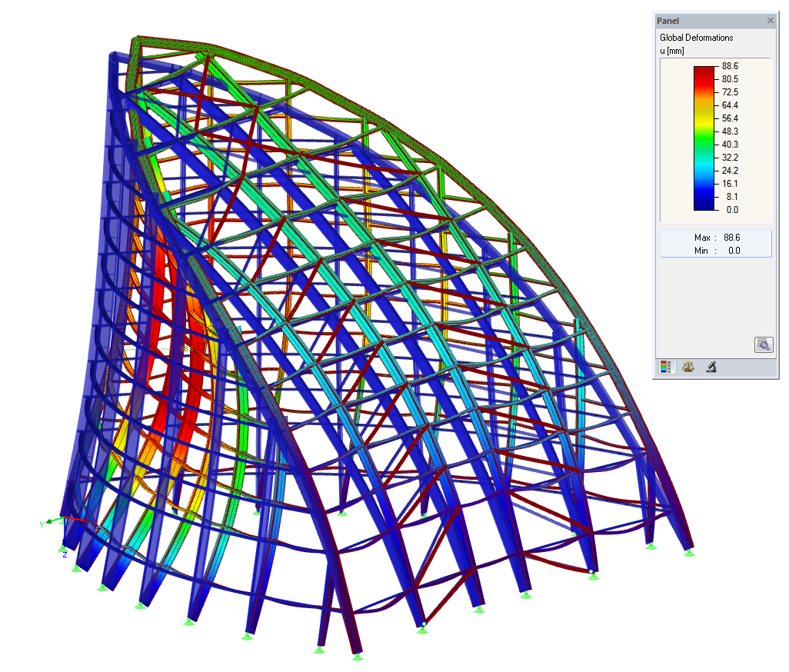The height and width of the screenshot is (672, 789).
Task: Select the 56.4 legend value
Action: 730,118
